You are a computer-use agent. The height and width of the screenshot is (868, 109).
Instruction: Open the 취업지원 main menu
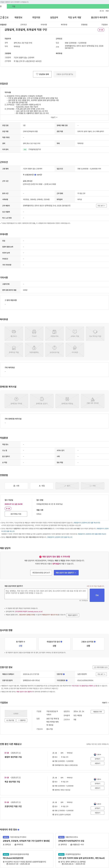(x=36, y=18)
